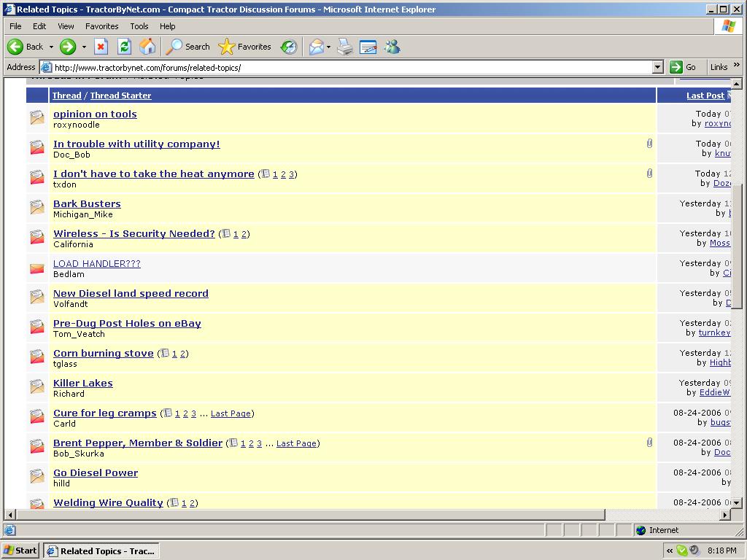
Task: Open the Tools menu
Action: pyautogui.click(x=139, y=26)
